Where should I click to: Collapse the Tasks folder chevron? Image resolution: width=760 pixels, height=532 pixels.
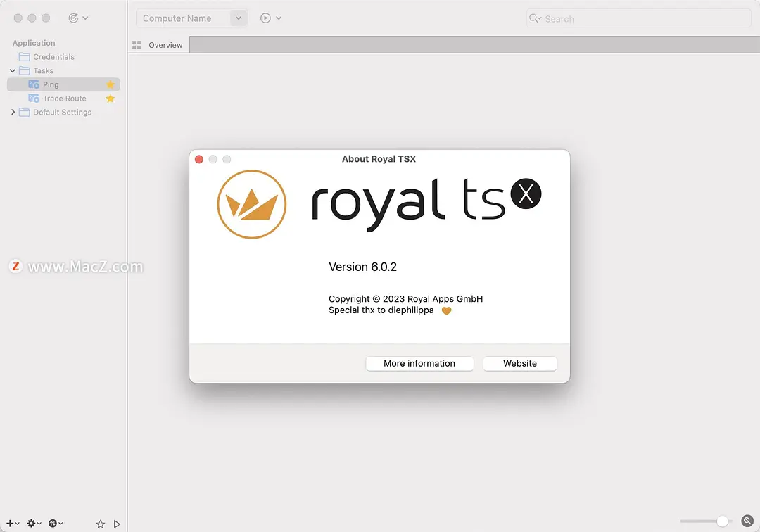pyautogui.click(x=13, y=71)
